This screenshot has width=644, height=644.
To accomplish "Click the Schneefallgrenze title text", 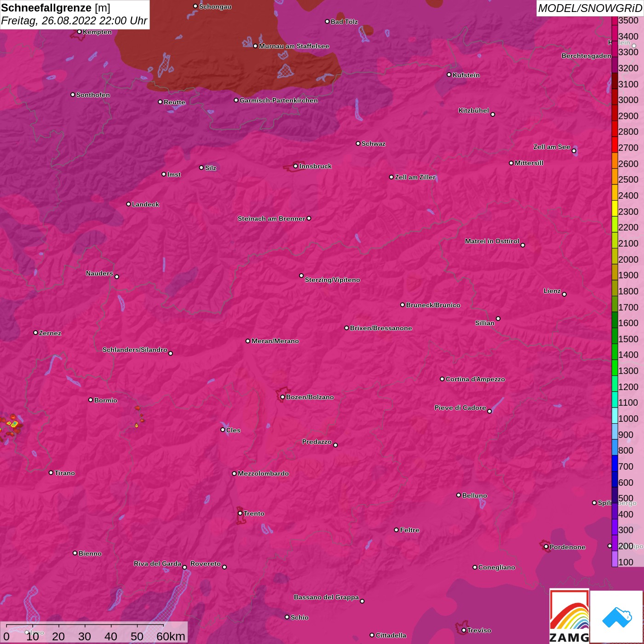I will click(46, 8).
